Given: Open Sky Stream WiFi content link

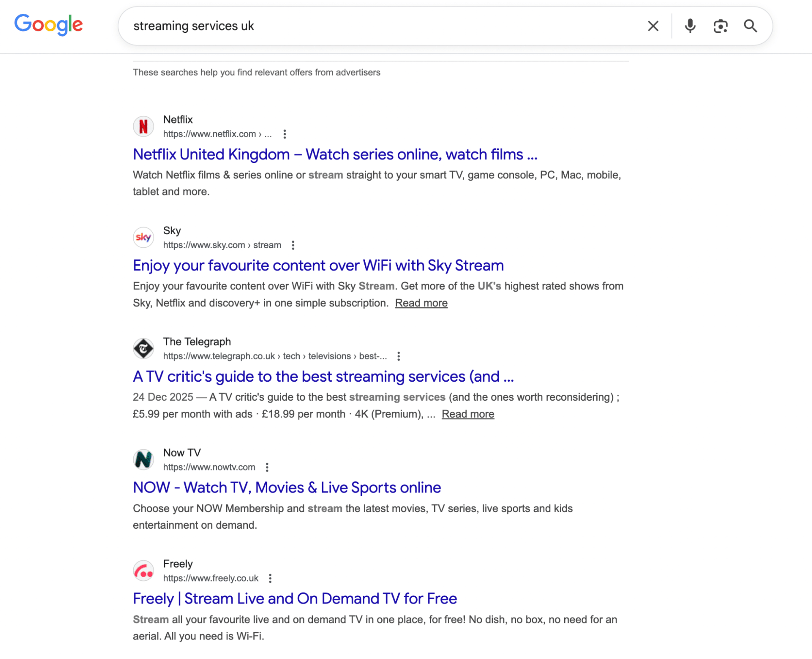Looking at the screenshot, I should click(x=318, y=266).
